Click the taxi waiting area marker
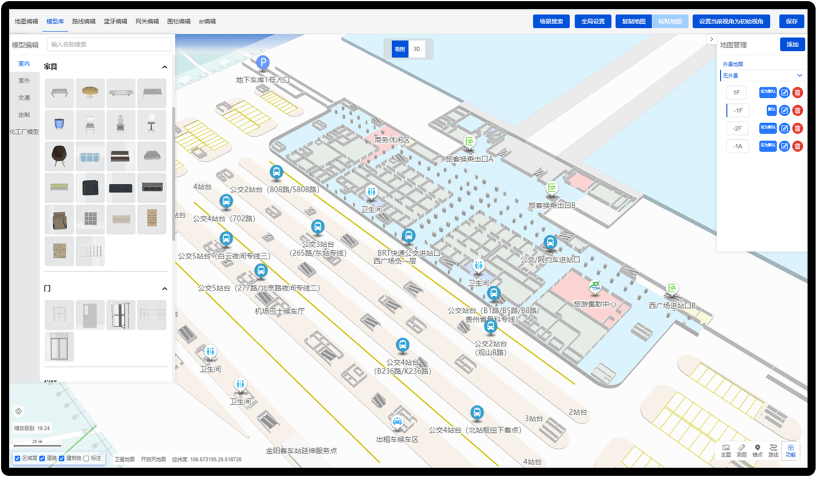817x477 pixels. [x=397, y=423]
